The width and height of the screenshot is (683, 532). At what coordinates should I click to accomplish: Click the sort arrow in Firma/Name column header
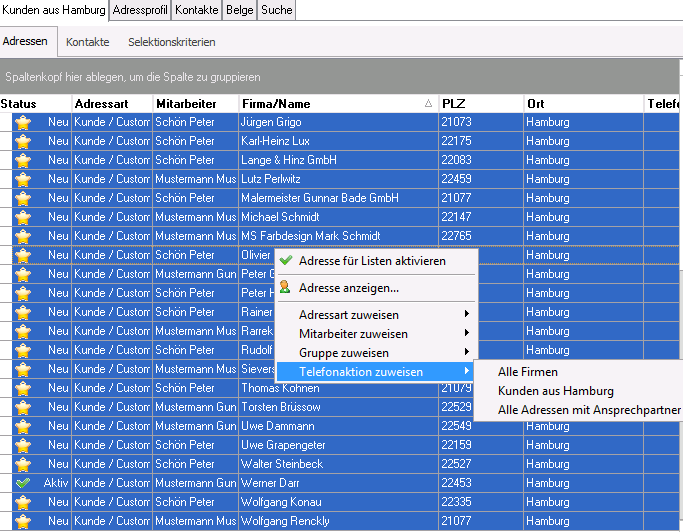(x=428, y=103)
